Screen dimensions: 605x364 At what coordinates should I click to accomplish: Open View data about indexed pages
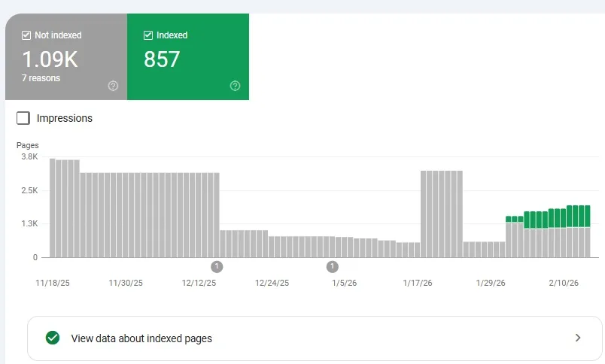point(141,338)
